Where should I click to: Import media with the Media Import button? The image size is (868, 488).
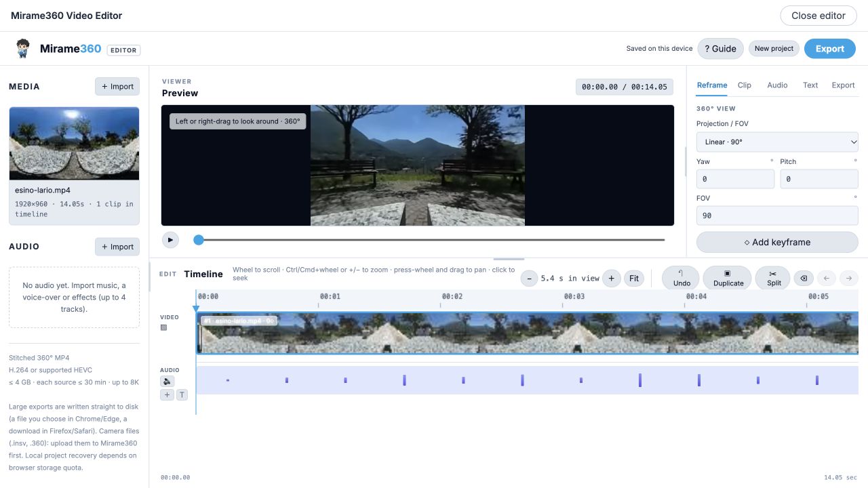(x=117, y=86)
